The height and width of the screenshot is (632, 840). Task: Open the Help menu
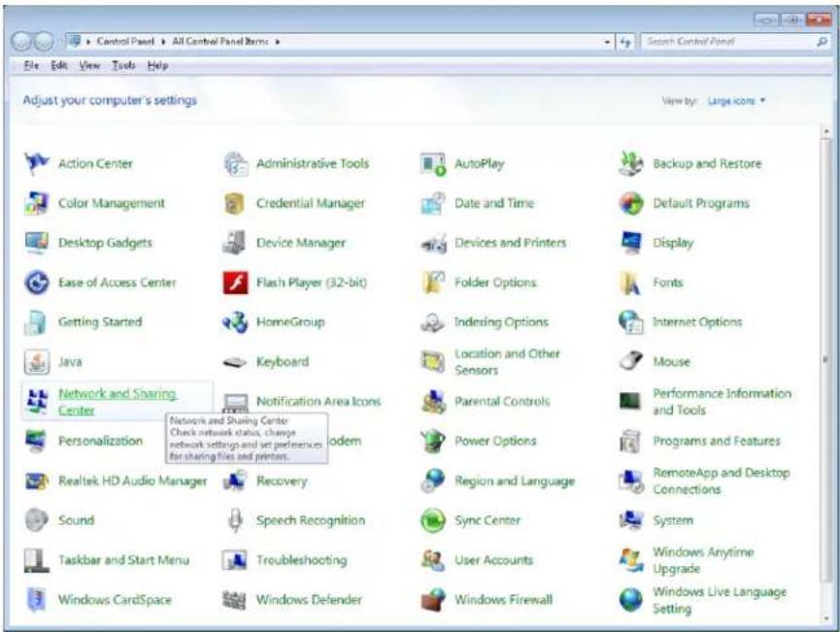(x=157, y=65)
